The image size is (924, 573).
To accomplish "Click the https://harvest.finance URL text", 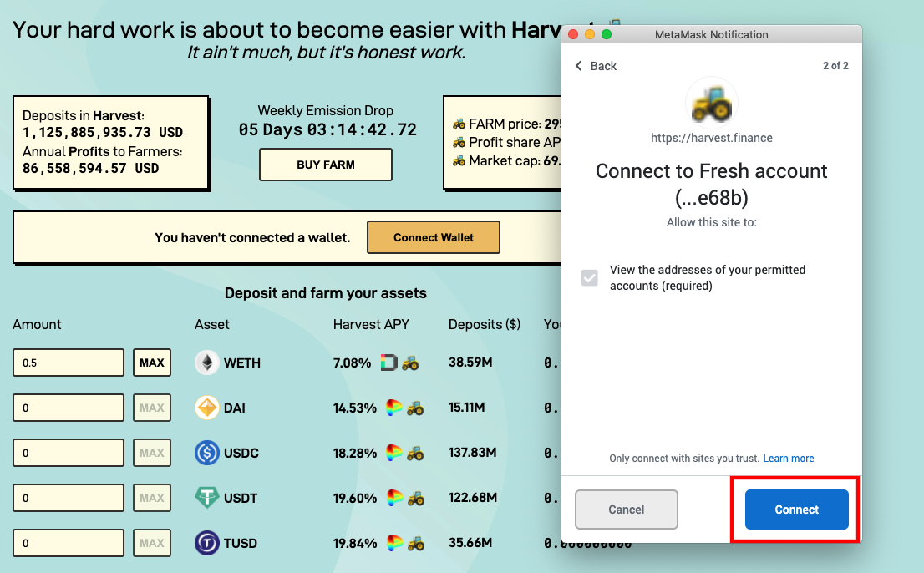I will [711, 138].
